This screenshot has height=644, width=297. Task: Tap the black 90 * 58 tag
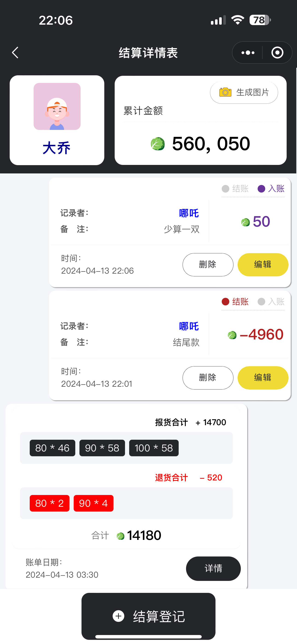pos(102,448)
